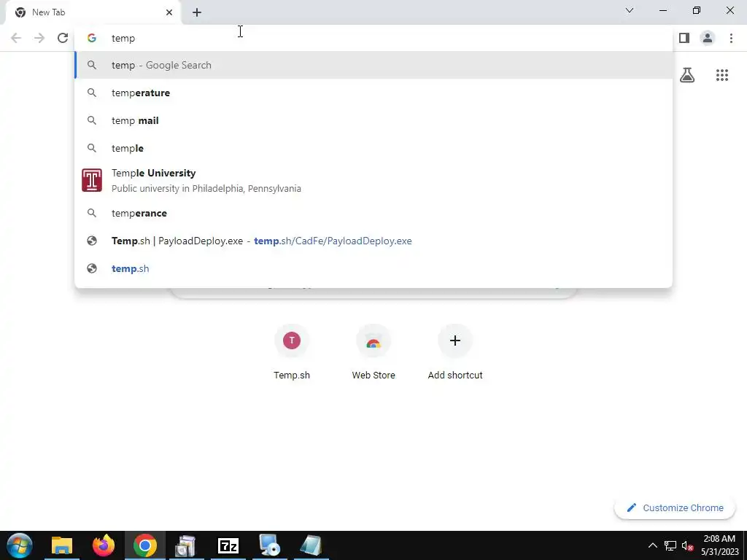This screenshot has height=560, width=747.
Task: Close the New Tab tab
Action: click(x=169, y=12)
